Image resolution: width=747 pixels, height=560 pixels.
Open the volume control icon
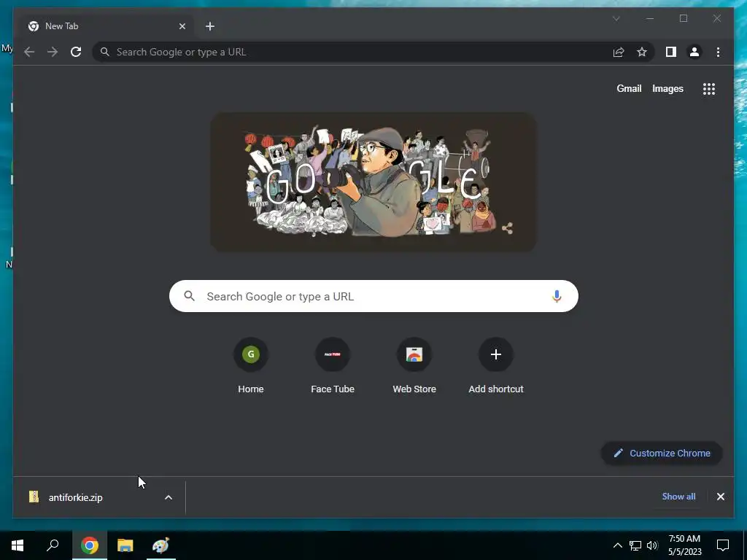pyautogui.click(x=652, y=545)
